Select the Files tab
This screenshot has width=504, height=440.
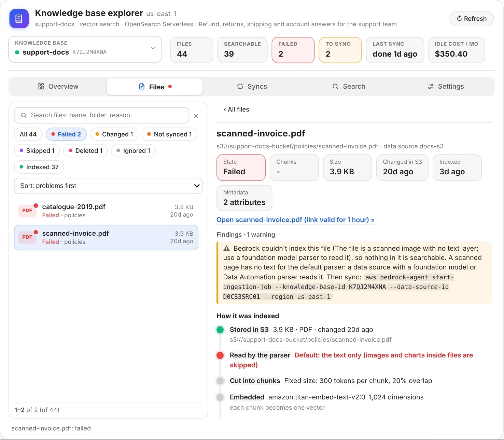tap(155, 87)
